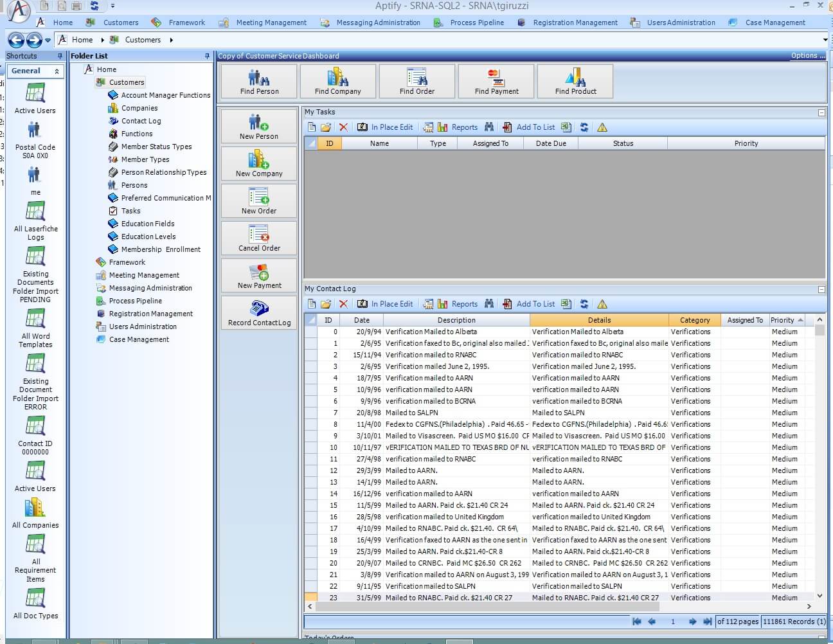Click the open folder icon in My Contact Log toolbar
Viewport: 833px width, 644px height.
click(326, 304)
